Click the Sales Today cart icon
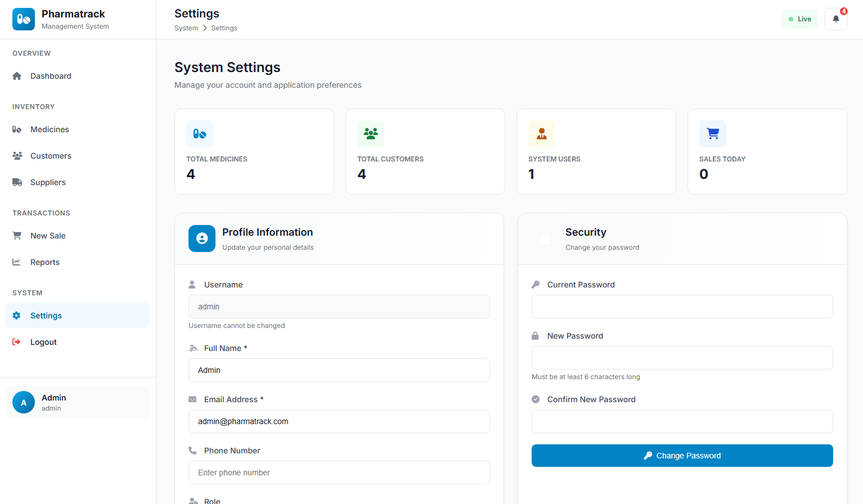Image resolution: width=863 pixels, height=504 pixels. click(x=713, y=134)
